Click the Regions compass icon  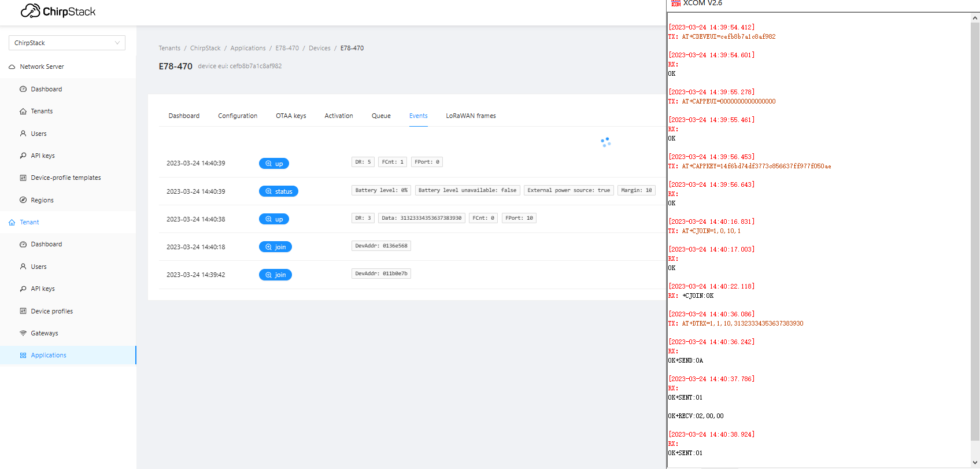pyautogui.click(x=23, y=200)
